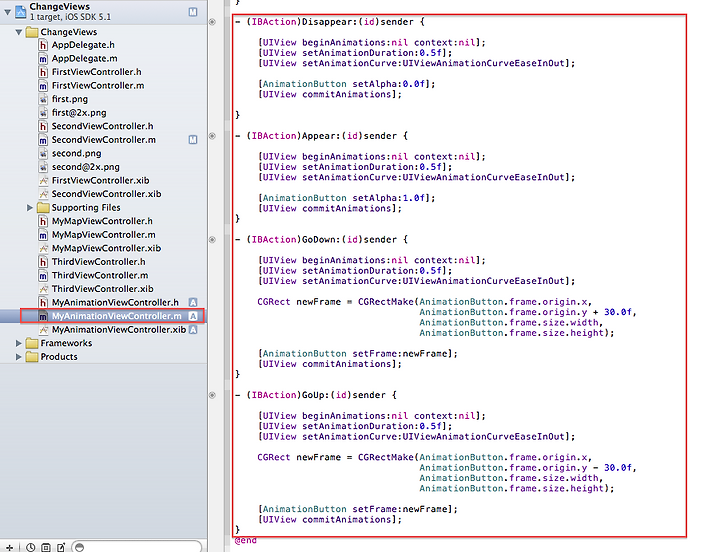Open SecondViewController.m

(x=103, y=140)
